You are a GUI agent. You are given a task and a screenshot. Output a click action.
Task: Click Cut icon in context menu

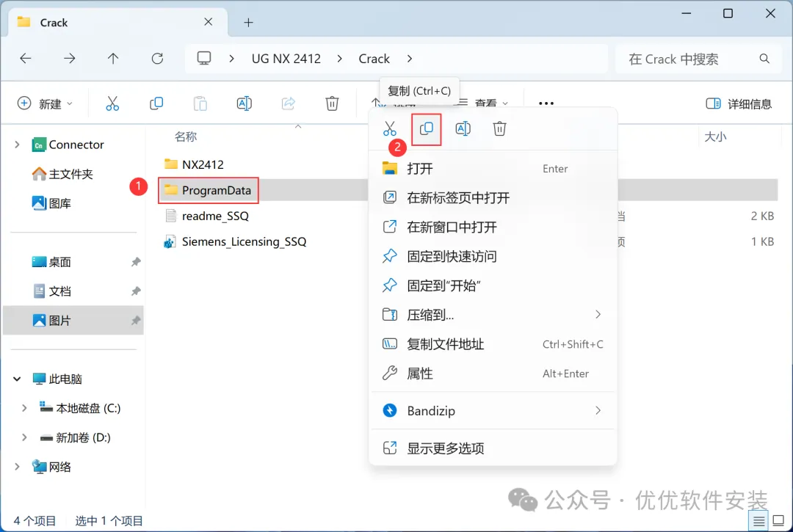coord(389,129)
